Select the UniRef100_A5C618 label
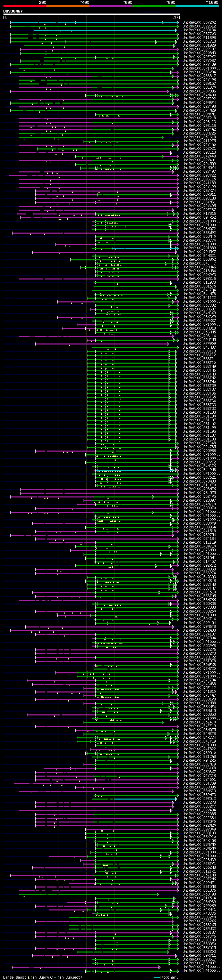The height and width of the screenshot is (980, 222). point(199,137)
